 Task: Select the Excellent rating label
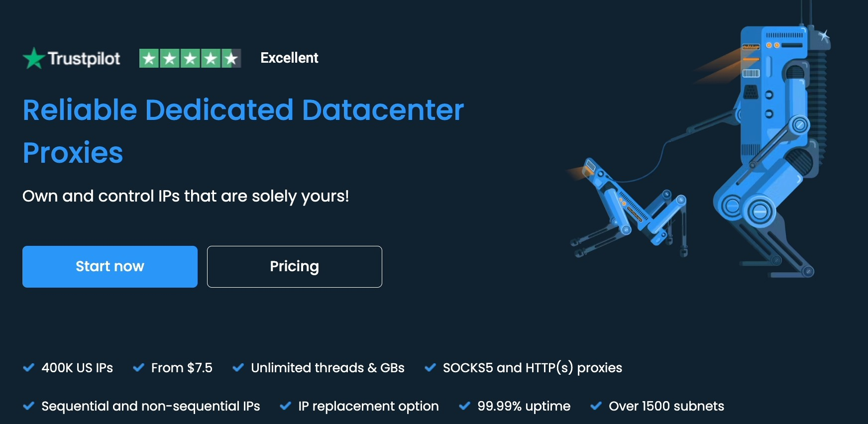pyautogui.click(x=289, y=58)
